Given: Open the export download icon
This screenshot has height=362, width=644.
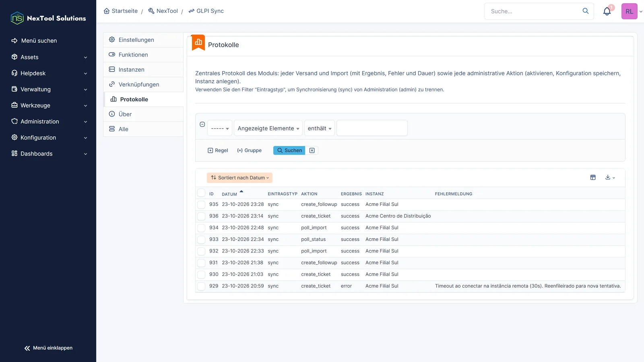Looking at the screenshot, I should (x=610, y=177).
